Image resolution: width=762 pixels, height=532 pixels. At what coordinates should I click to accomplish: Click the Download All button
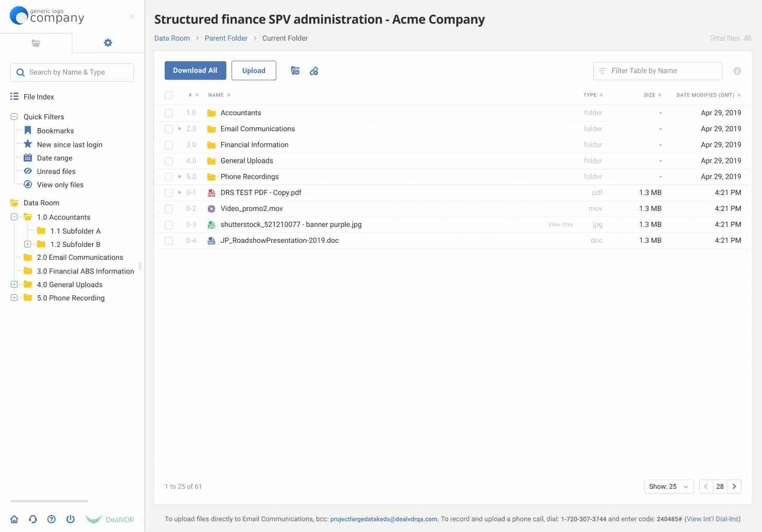tap(195, 70)
